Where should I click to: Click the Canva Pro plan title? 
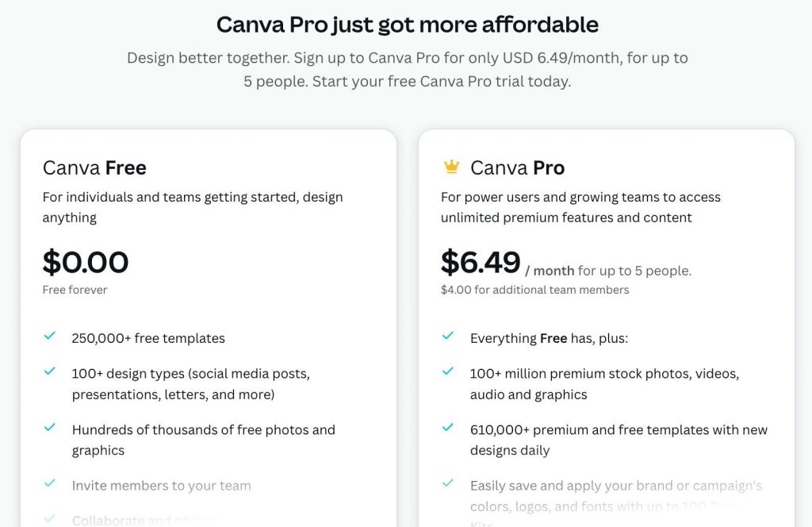pyautogui.click(x=517, y=167)
